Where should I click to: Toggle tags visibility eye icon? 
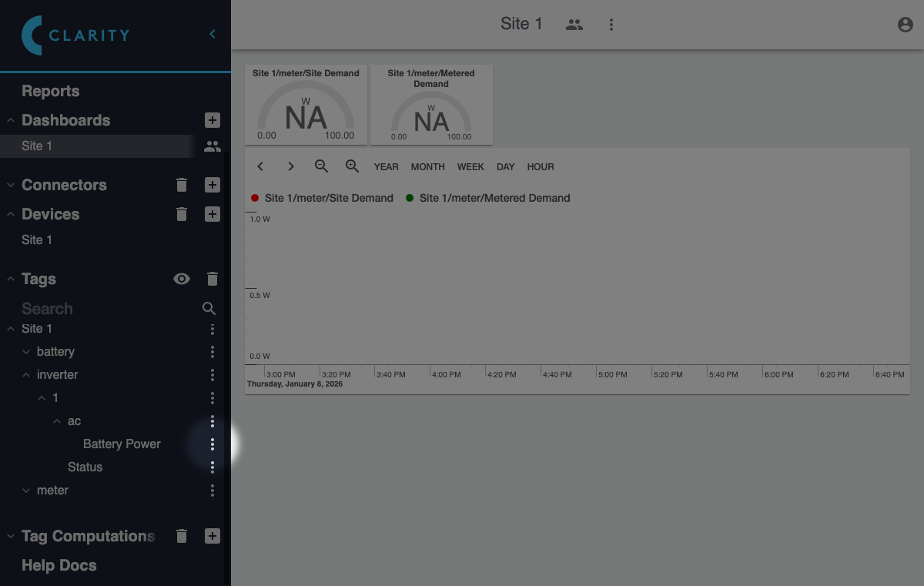pyautogui.click(x=182, y=279)
